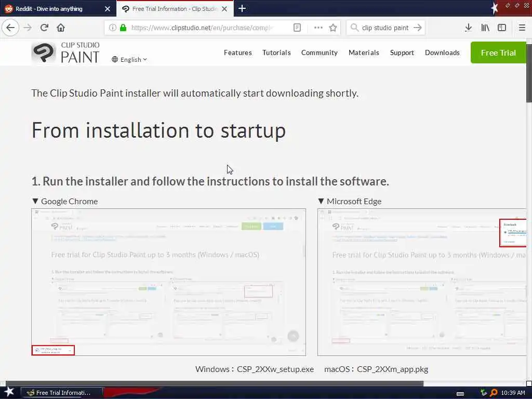Click the 10:39 AM taskbar clock

[x=513, y=393]
